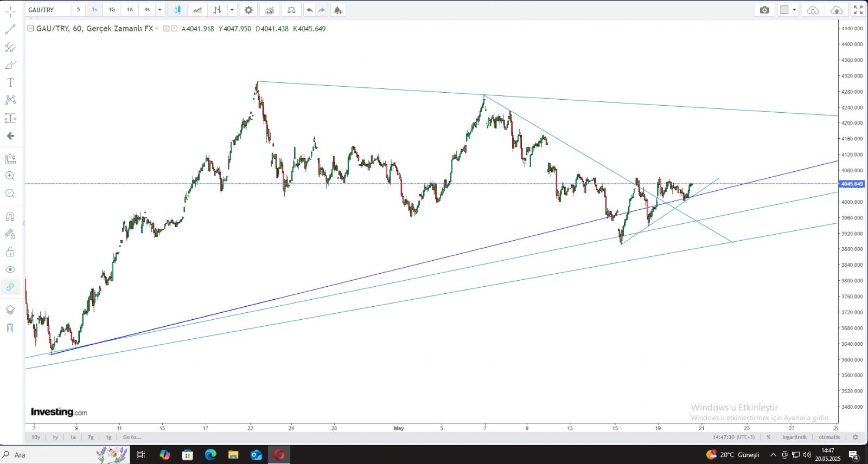Click the highlighted link tool icon
This screenshot has height=464, width=868.
(x=10, y=287)
